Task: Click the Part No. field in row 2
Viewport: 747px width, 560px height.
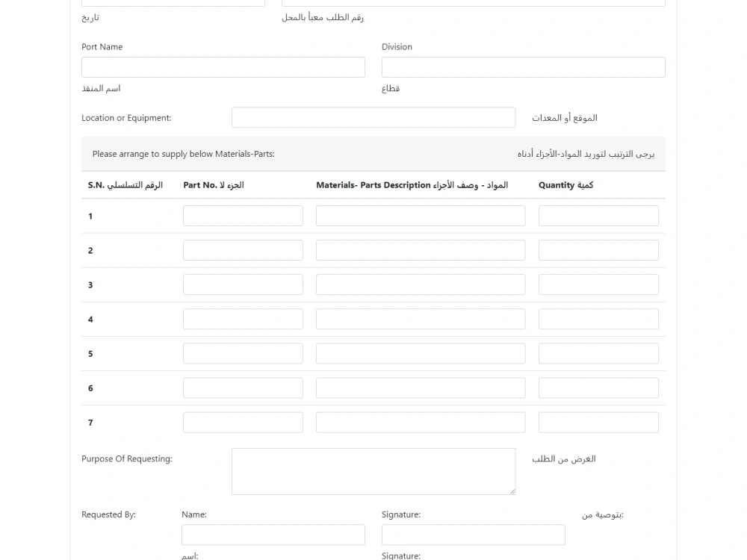Action: point(242,249)
